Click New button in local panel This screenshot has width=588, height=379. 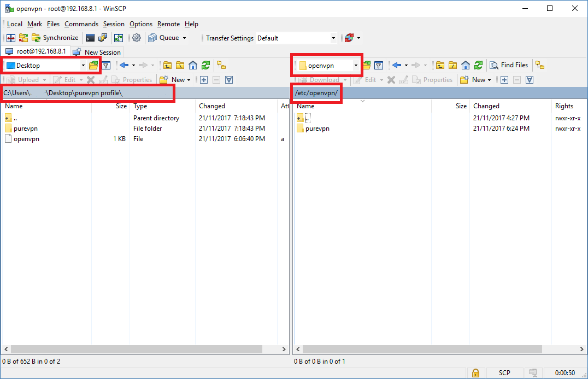pos(175,80)
